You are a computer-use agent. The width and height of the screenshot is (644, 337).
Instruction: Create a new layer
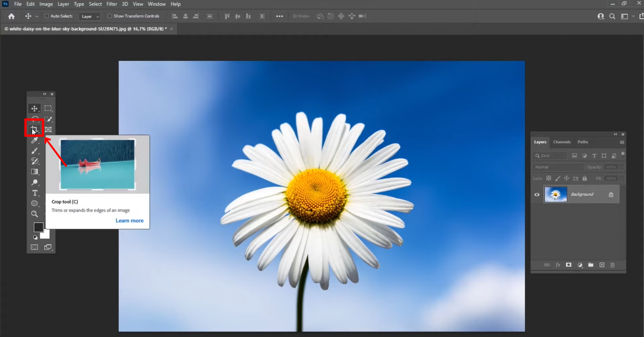(x=602, y=265)
